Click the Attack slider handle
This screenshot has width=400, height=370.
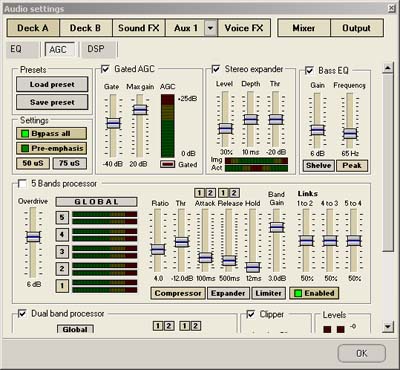coord(205,257)
